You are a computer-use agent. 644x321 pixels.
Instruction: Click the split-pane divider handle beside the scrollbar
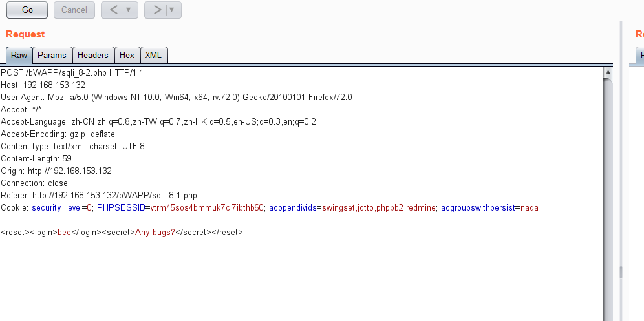coord(621,272)
